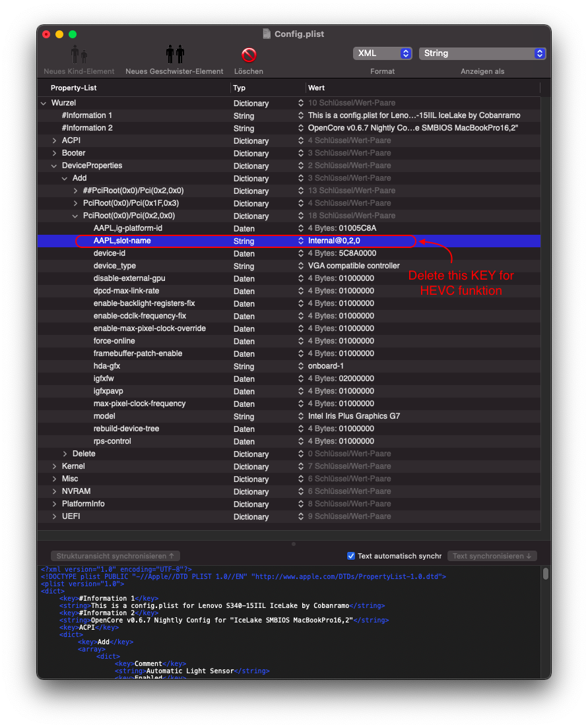Expand the UEFI dictionary
Screen dimensions: 588x728
54,517
